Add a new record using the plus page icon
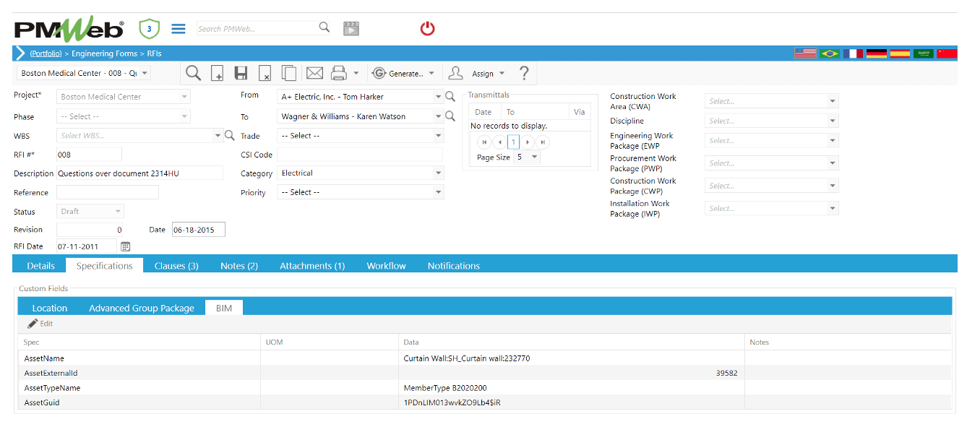This screenshot has width=980, height=440. [218, 72]
